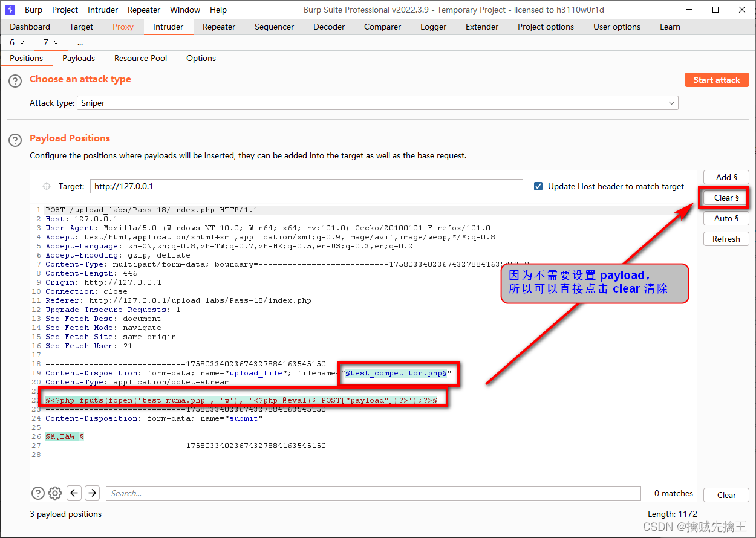756x538 pixels.
Task: Switch to the Target tab
Action: [81, 27]
